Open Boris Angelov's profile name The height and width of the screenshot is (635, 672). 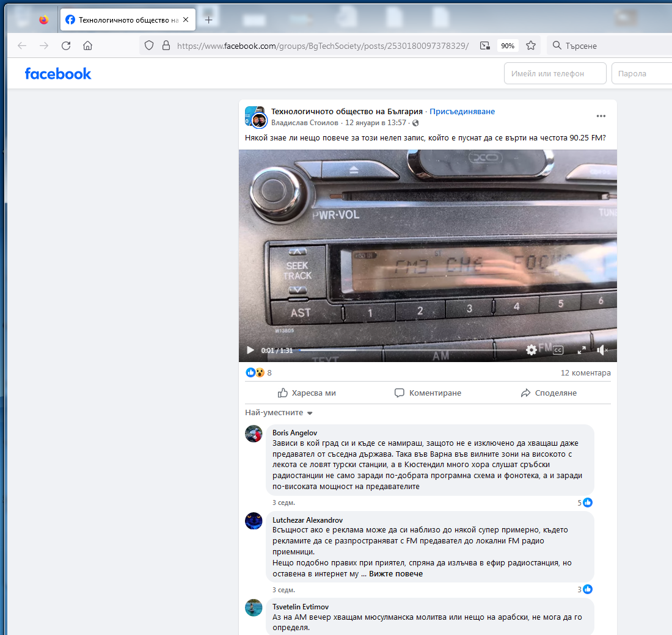click(x=295, y=433)
